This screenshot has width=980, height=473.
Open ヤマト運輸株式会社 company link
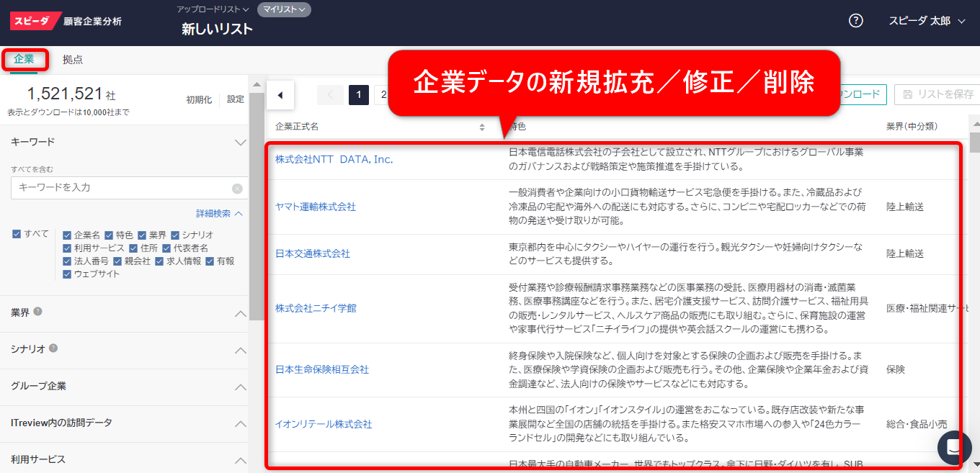coord(316,207)
